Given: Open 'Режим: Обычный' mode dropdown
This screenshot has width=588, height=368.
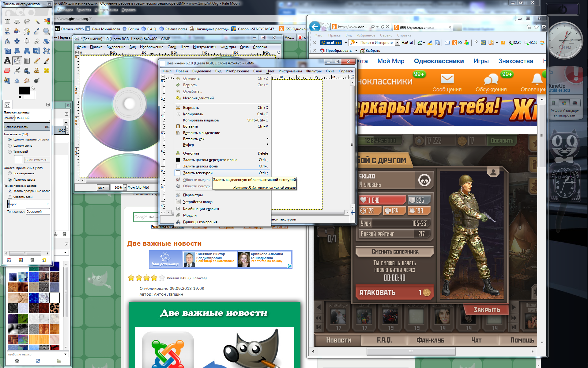Looking at the screenshot, I should 32,118.
